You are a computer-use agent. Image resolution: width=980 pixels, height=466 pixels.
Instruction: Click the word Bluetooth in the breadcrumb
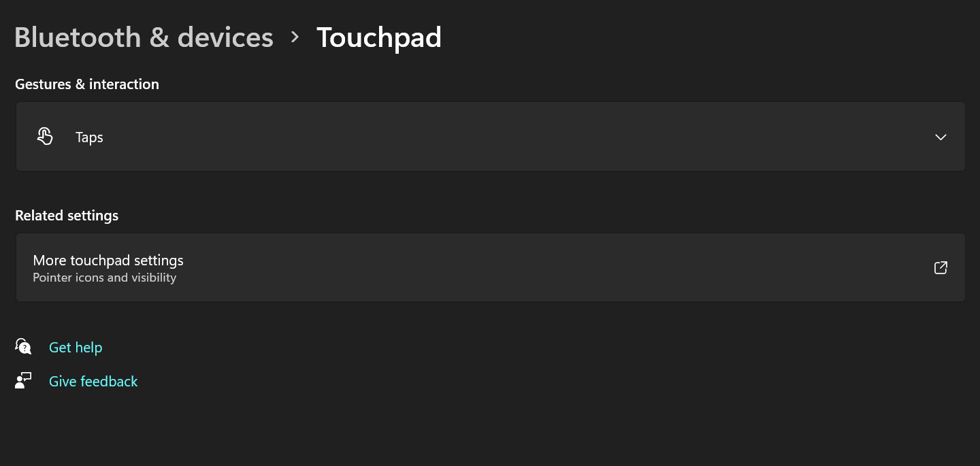click(78, 37)
